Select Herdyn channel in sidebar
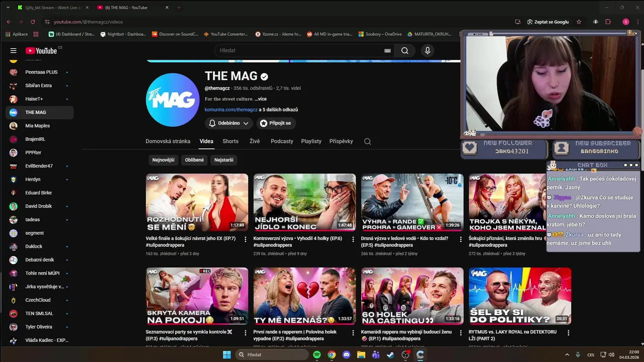 click(39, 179)
